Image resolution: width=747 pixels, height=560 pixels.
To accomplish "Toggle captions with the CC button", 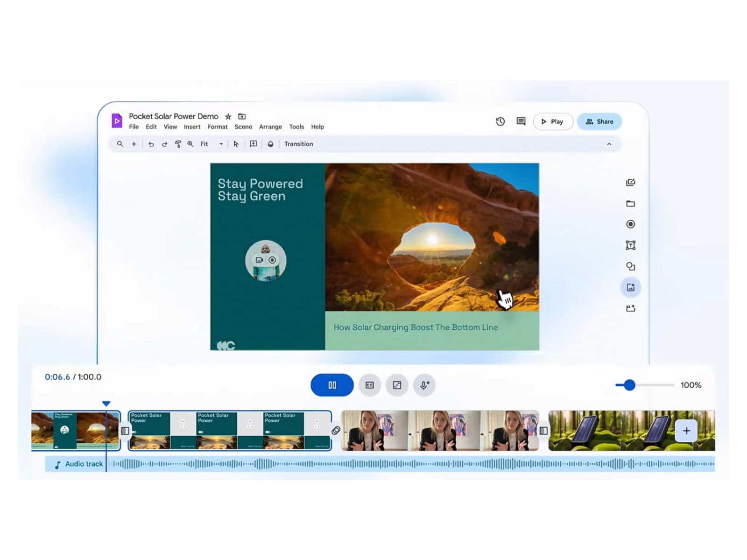I will coord(369,385).
